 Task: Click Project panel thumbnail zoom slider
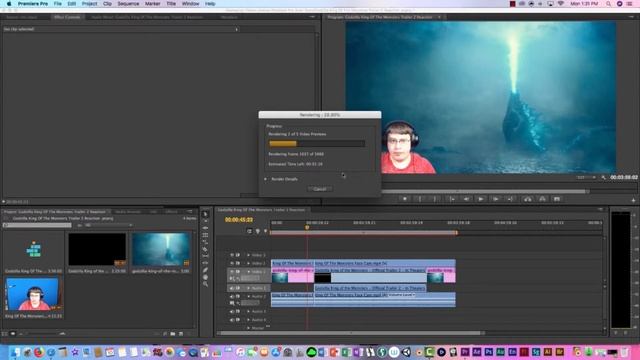pos(43,334)
